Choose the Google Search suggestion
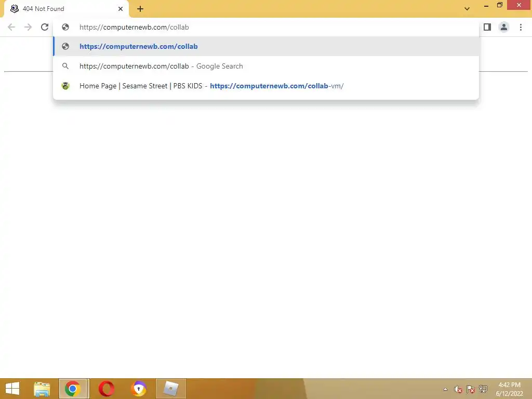The height and width of the screenshot is (399, 532). [266, 66]
